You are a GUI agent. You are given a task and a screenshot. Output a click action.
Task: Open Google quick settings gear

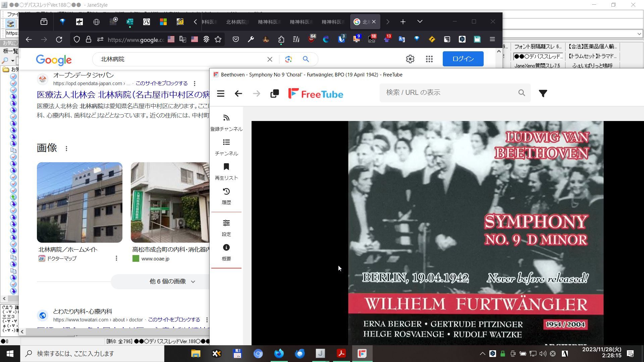point(410,59)
